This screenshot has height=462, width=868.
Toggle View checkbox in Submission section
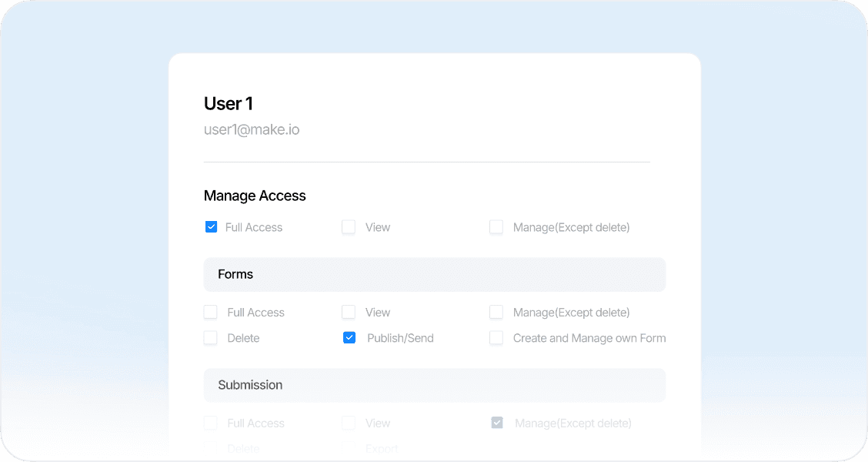349,423
